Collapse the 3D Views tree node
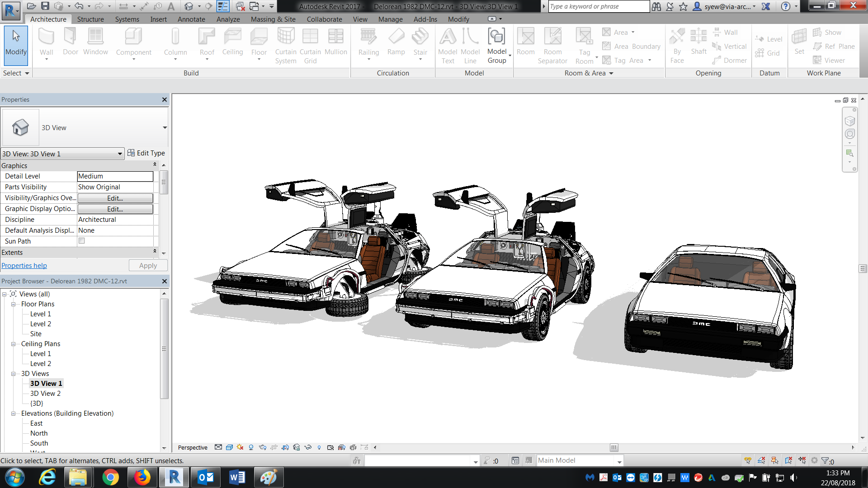The image size is (868, 488). pyautogui.click(x=14, y=374)
